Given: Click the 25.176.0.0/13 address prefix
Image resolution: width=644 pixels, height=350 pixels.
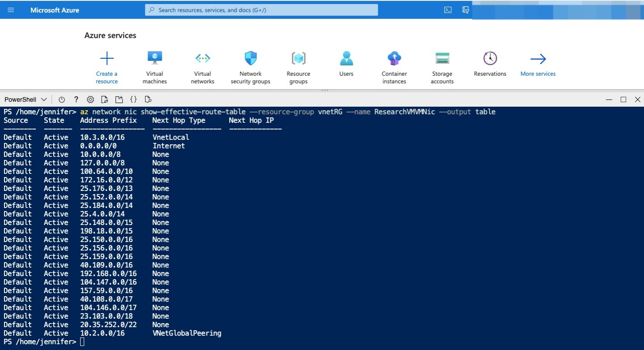Looking at the screenshot, I should [x=107, y=188].
